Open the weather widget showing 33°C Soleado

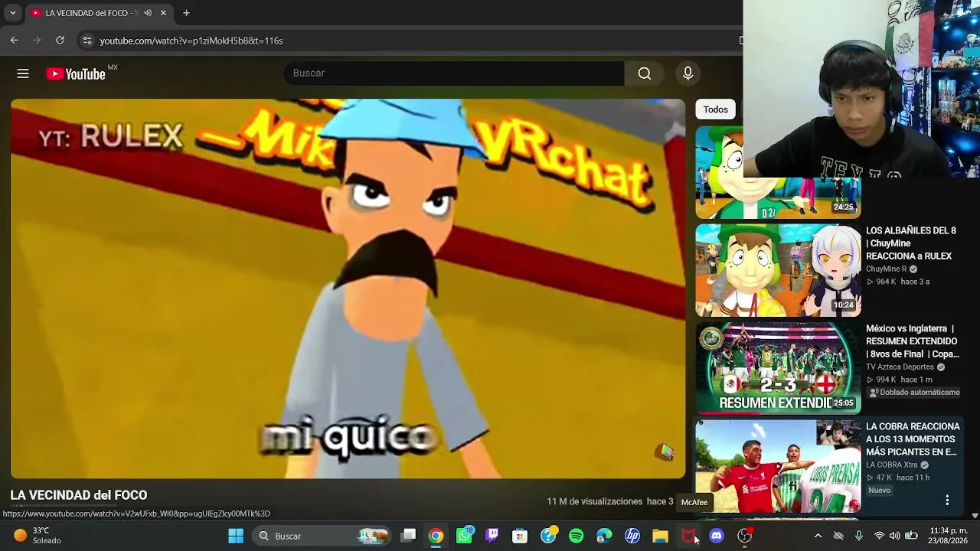[38, 536]
